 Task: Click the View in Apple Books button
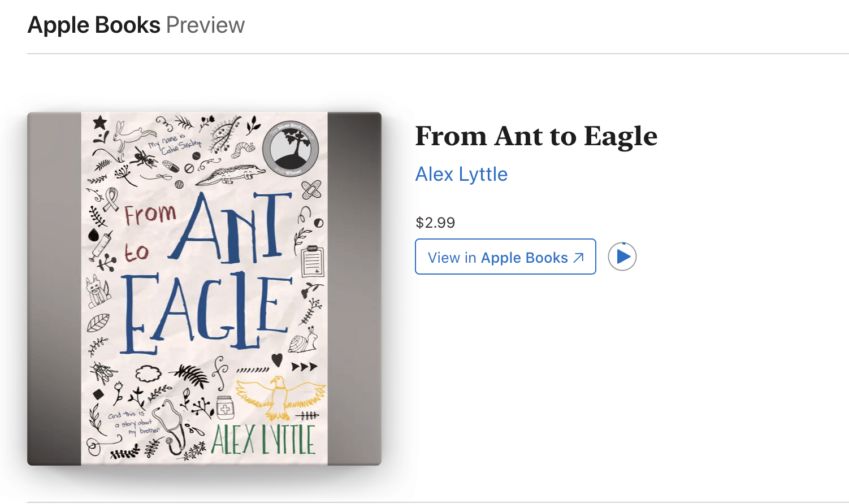505,257
